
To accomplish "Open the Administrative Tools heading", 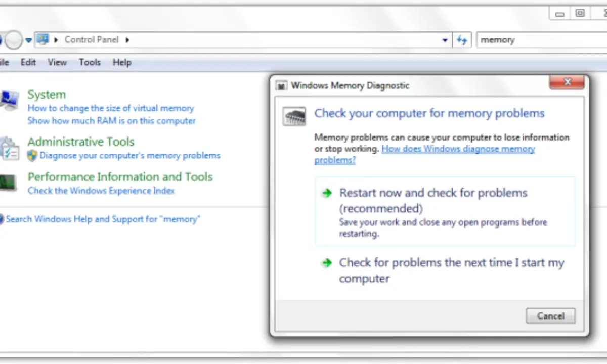I will click(81, 142).
